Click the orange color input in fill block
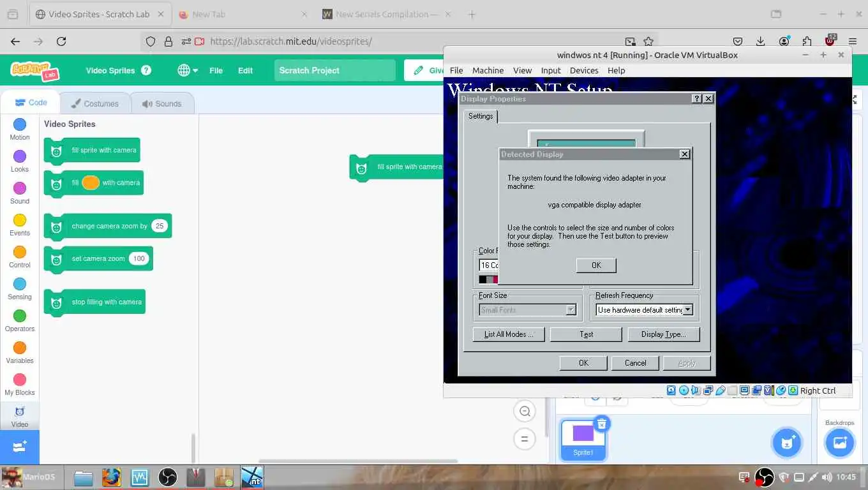 pos(91,182)
